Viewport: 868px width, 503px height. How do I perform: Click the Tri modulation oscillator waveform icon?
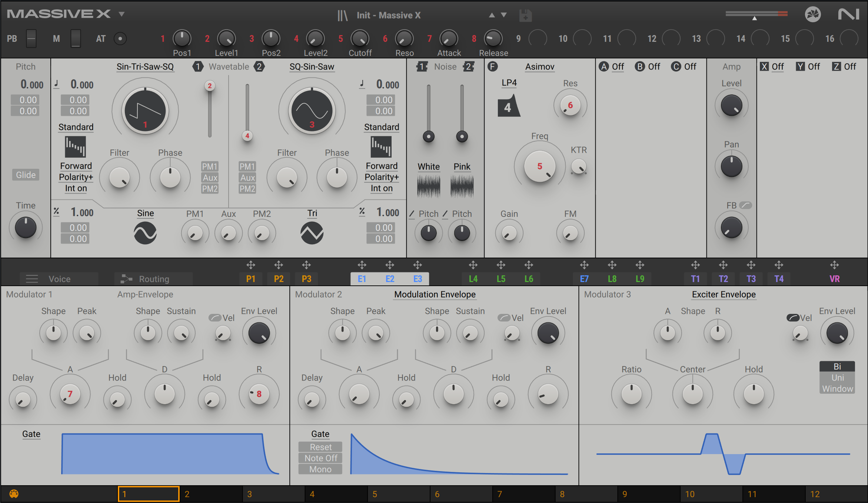(312, 233)
